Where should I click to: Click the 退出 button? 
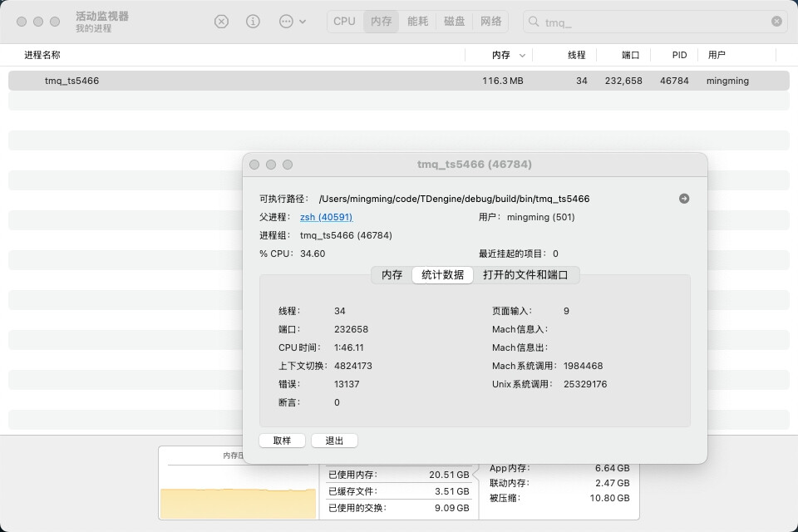(x=334, y=441)
